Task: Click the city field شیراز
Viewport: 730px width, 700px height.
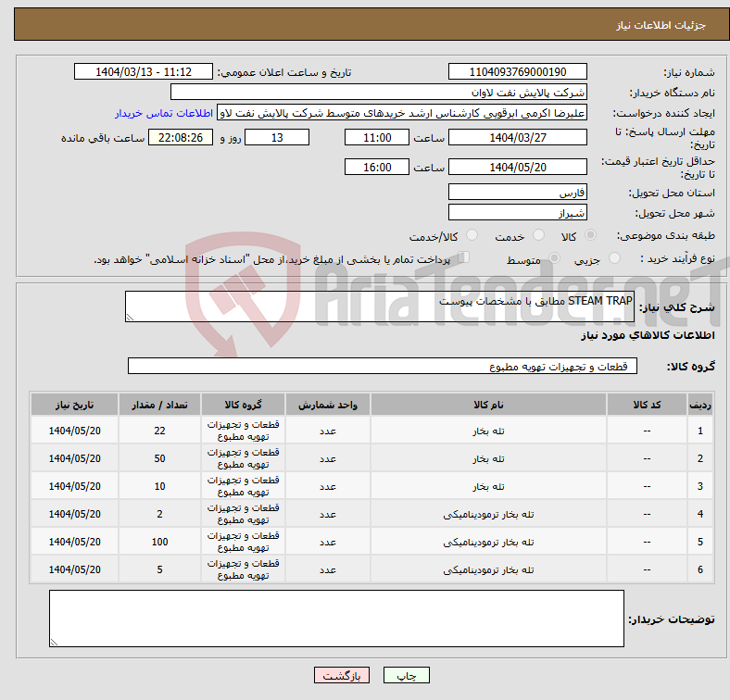Action: 517,212
